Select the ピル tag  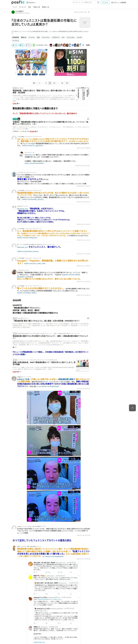click(63, 37)
